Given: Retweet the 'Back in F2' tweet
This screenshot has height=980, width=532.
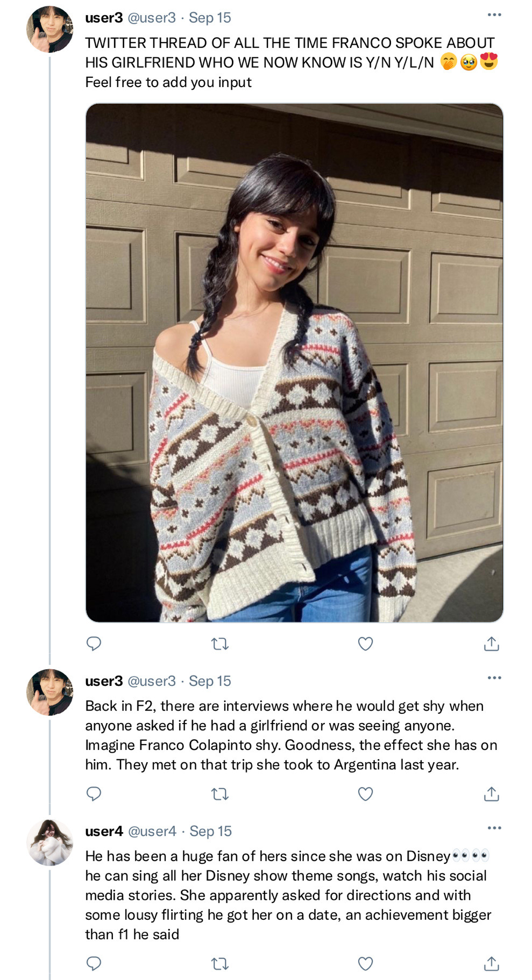Looking at the screenshot, I should point(220,793).
